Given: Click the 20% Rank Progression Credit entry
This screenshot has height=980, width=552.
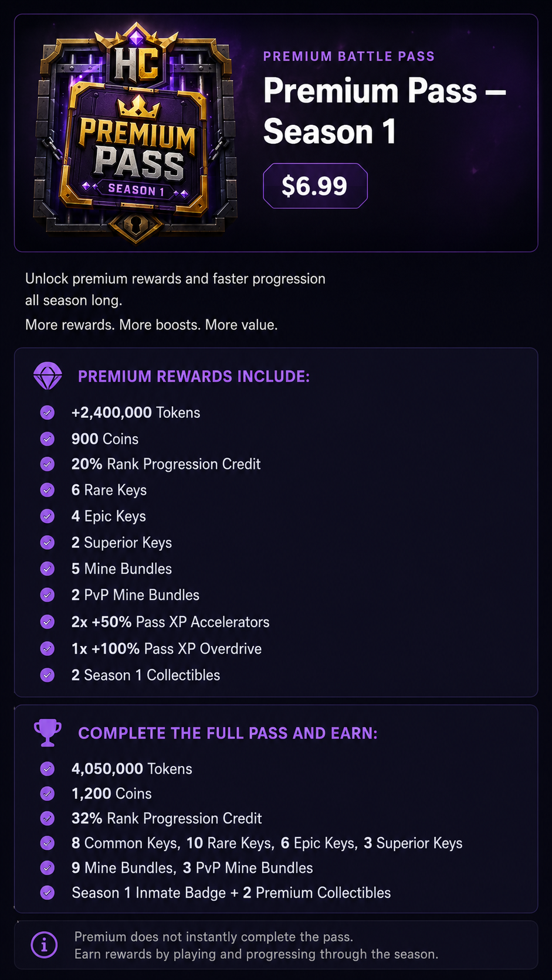Looking at the screenshot, I should [x=166, y=464].
